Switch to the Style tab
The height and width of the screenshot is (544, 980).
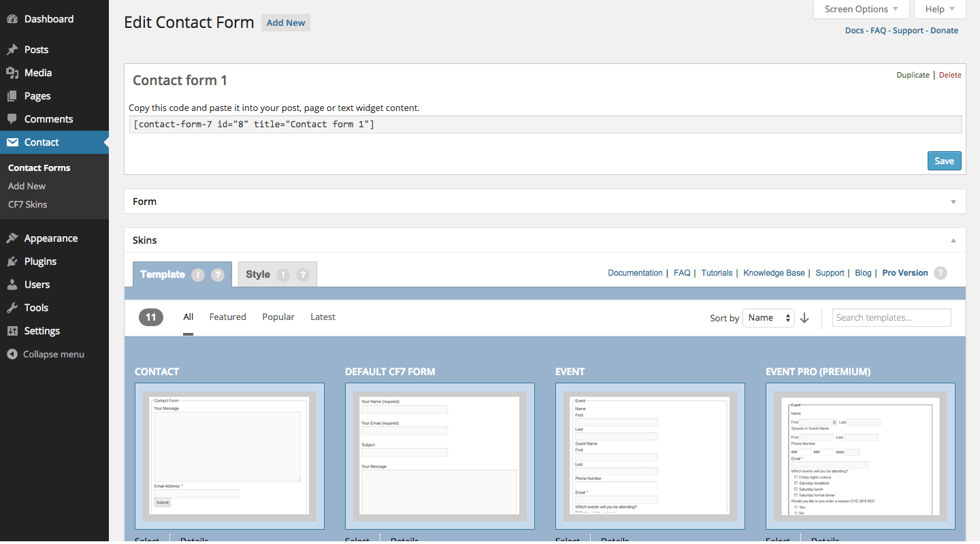point(258,274)
